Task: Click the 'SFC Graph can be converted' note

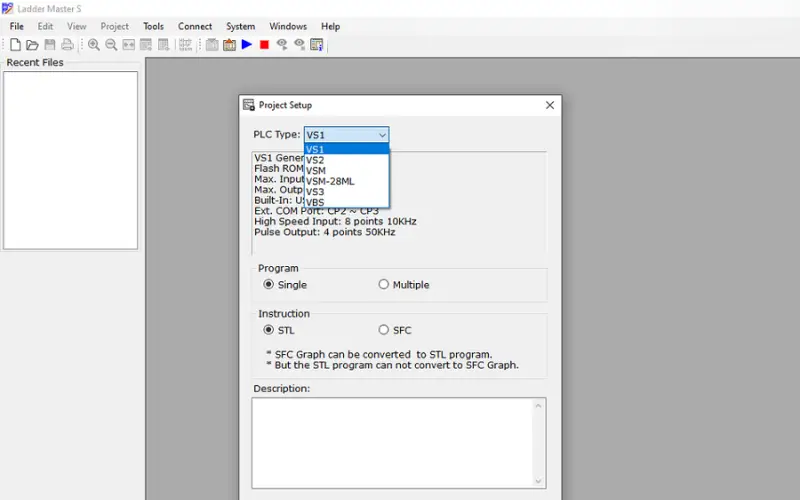Action: pyautogui.click(x=379, y=354)
